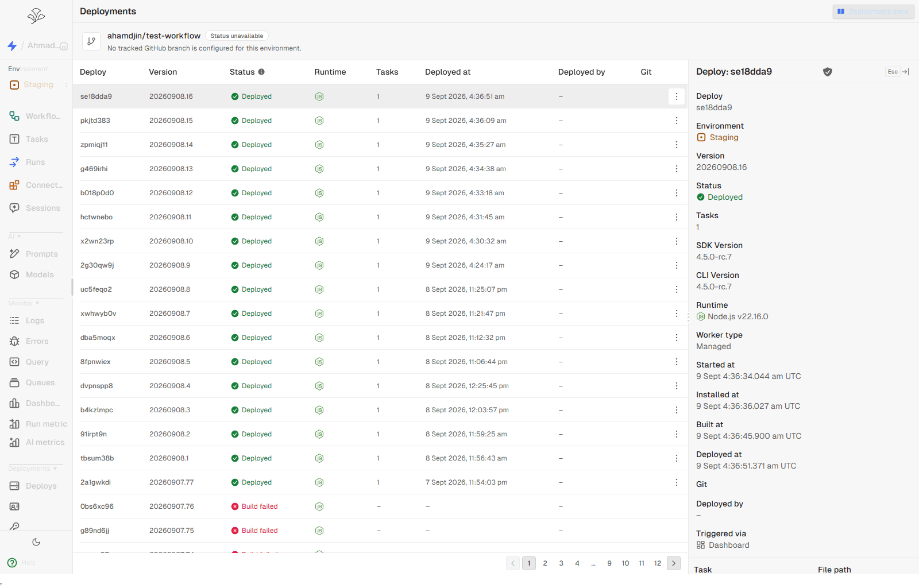This screenshot has height=588, width=919.
Task: Go to page 2 of deployments
Action: coord(545,563)
